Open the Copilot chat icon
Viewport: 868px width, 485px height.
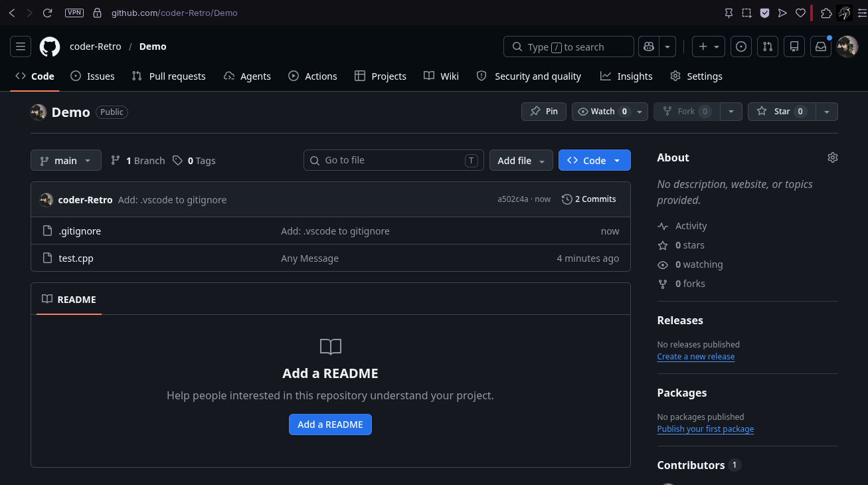[x=649, y=47]
